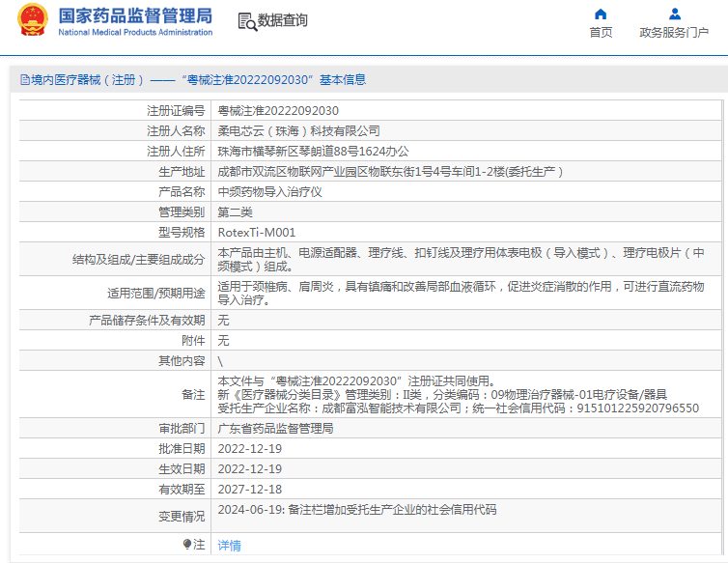Click the 首页 label

[601, 33]
